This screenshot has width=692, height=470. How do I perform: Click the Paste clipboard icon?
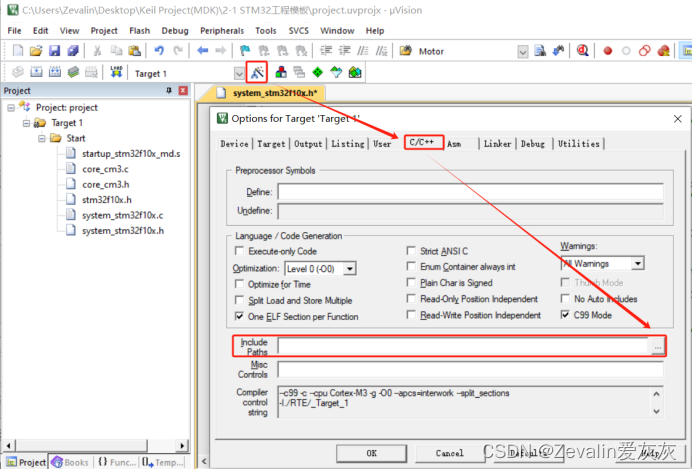click(x=134, y=51)
